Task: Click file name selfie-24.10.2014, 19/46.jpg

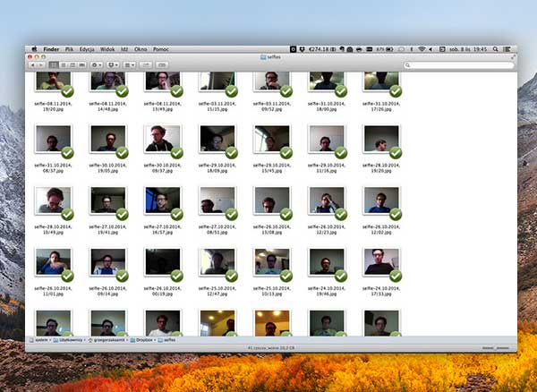Action: [x=327, y=292]
